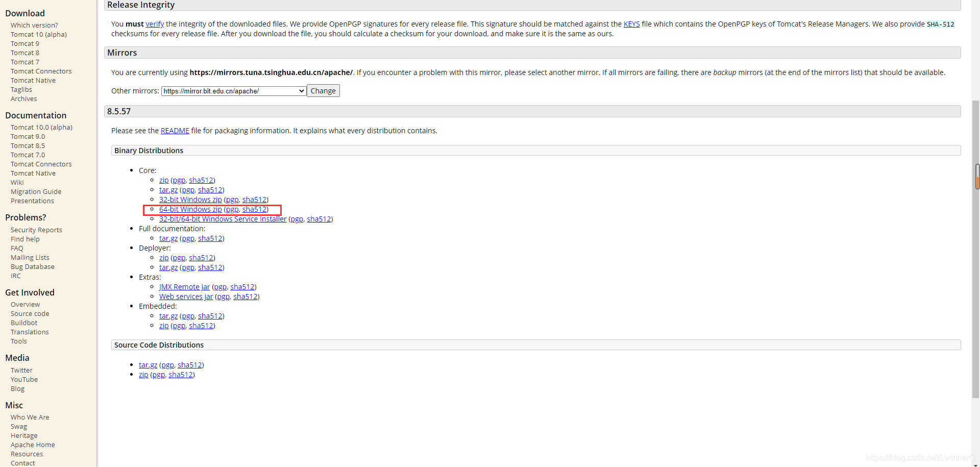Open Heritage link

pyautogui.click(x=24, y=436)
